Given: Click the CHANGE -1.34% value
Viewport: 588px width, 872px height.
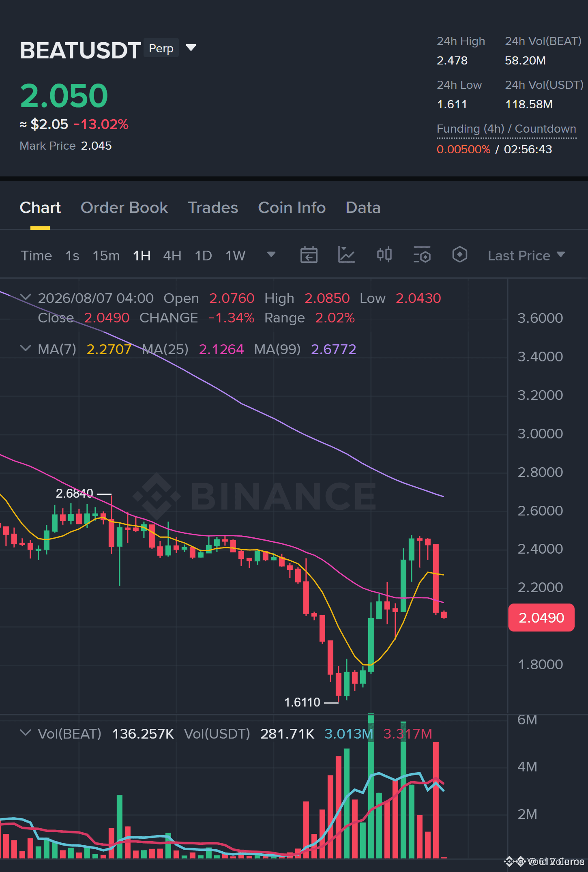Looking at the screenshot, I should 232,318.
